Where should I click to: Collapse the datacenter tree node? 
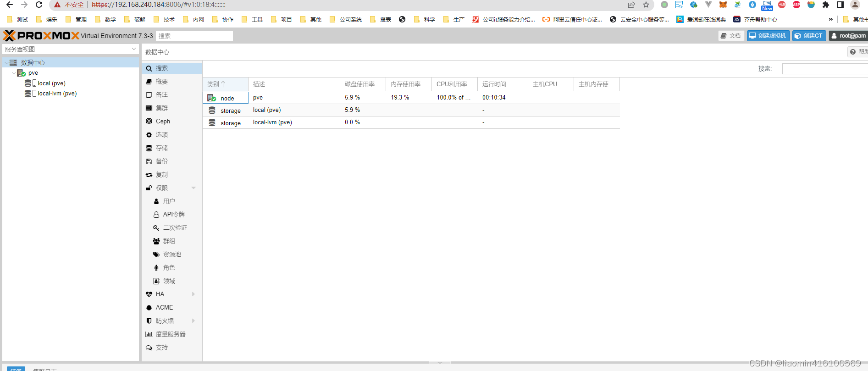pyautogui.click(x=6, y=63)
